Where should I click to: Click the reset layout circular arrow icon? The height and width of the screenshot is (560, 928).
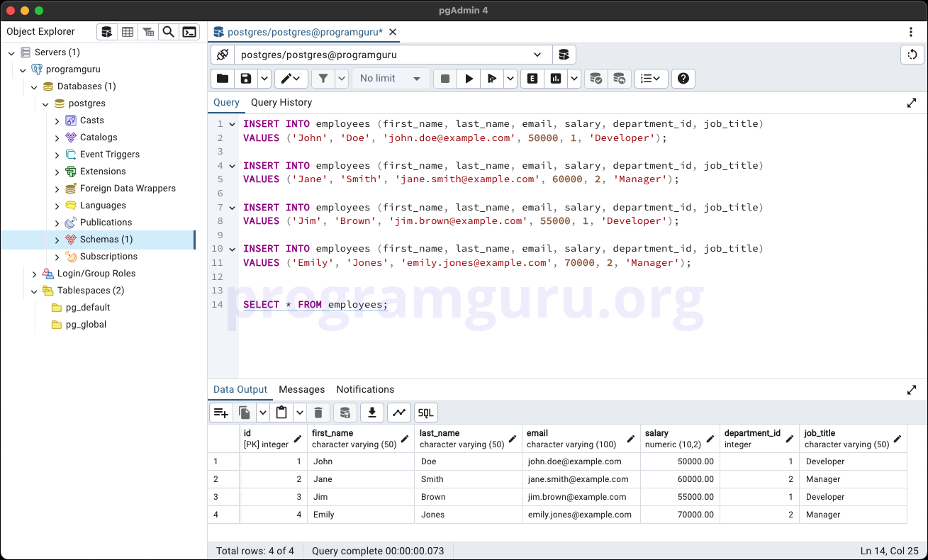tap(912, 55)
